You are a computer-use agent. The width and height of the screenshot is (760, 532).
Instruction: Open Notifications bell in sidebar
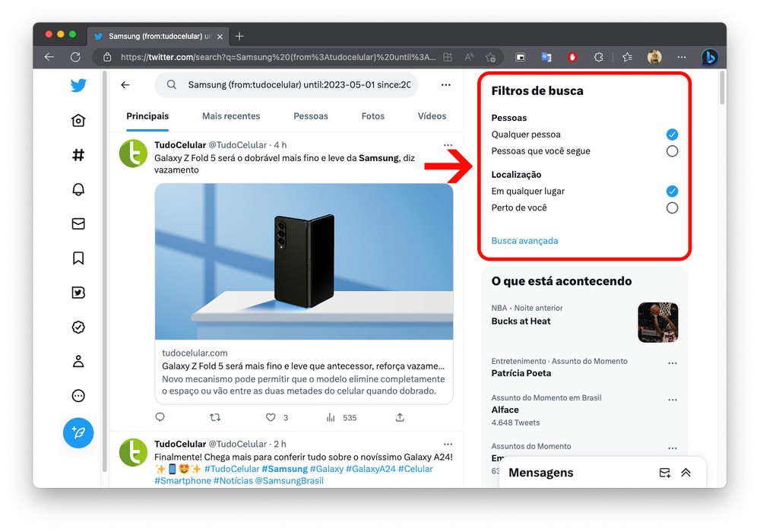coord(78,189)
